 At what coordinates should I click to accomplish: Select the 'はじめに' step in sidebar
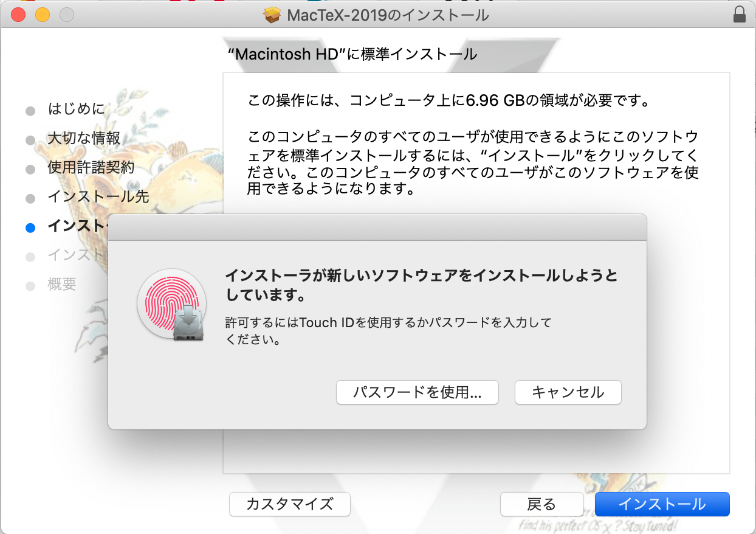(76, 109)
